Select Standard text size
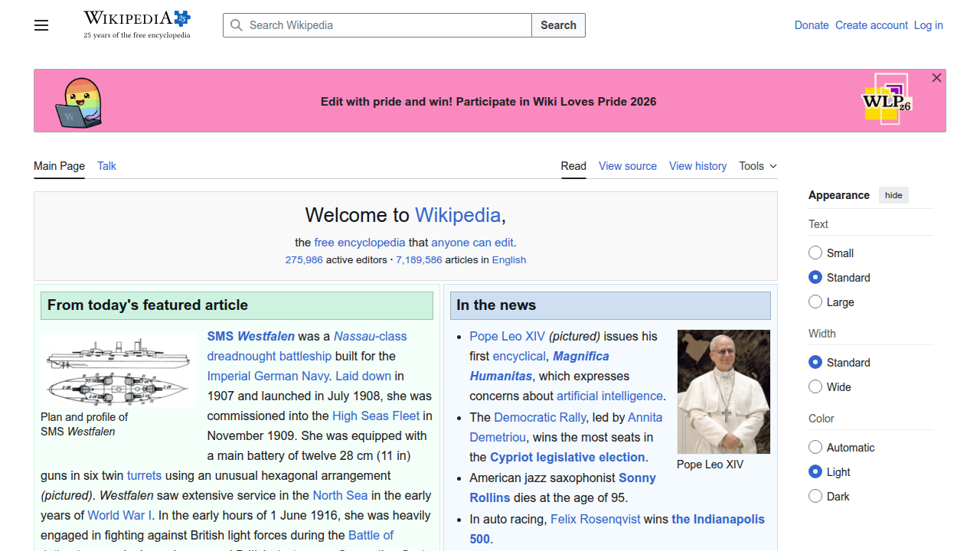The width and height of the screenshot is (980, 551). [x=815, y=277]
